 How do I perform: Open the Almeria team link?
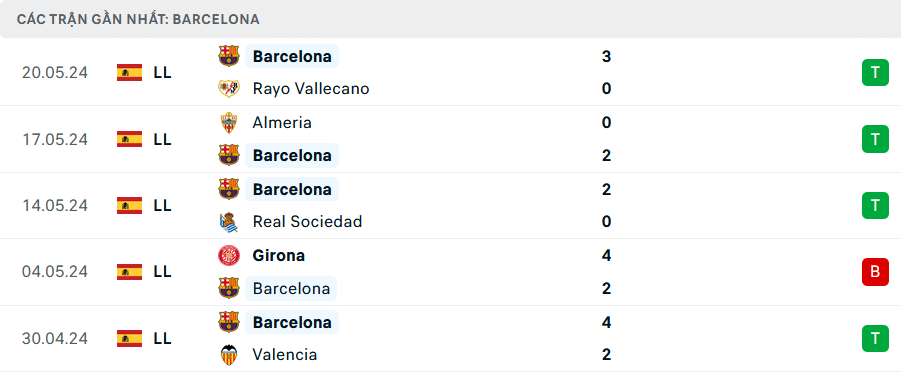coord(282,122)
